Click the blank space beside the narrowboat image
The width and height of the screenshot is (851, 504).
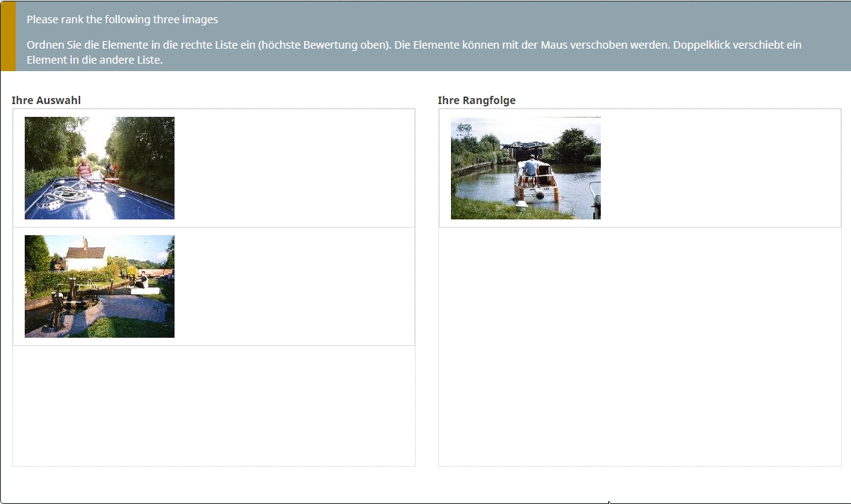292,168
